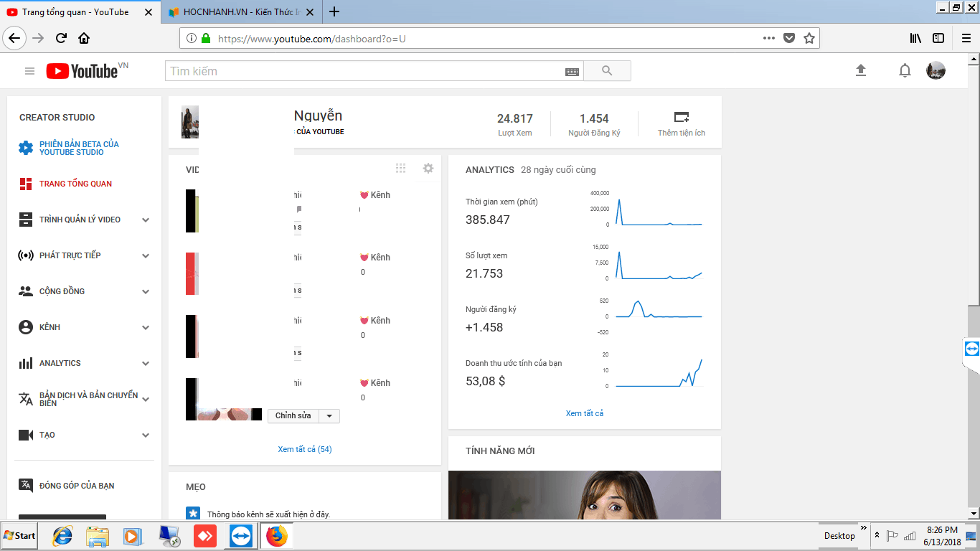Save page to Pocket
Screen dimensions: 980x551
pyautogui.click(x=789, y=38)
